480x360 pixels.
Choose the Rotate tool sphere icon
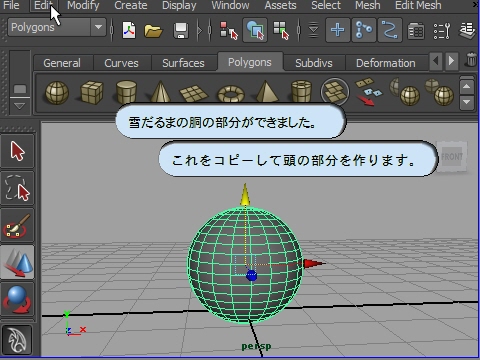[x=17, y=299]
